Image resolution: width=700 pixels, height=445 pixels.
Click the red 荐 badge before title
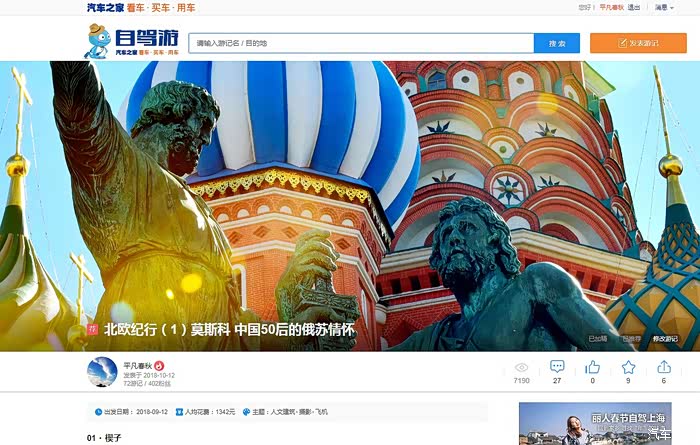tap(92, 330)
